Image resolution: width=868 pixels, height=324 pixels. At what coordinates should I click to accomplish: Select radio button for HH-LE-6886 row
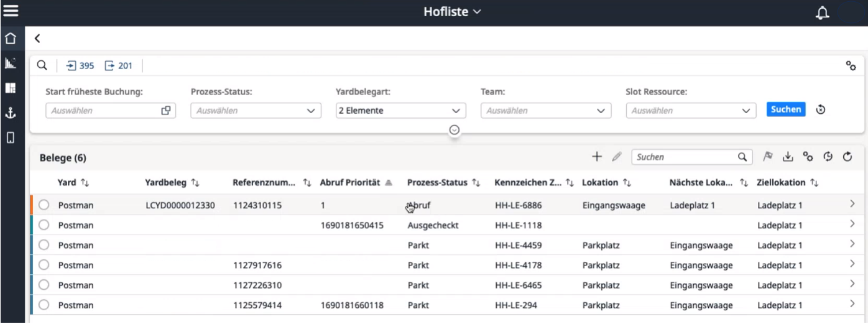pyautogui.click(x=44, y=205)
